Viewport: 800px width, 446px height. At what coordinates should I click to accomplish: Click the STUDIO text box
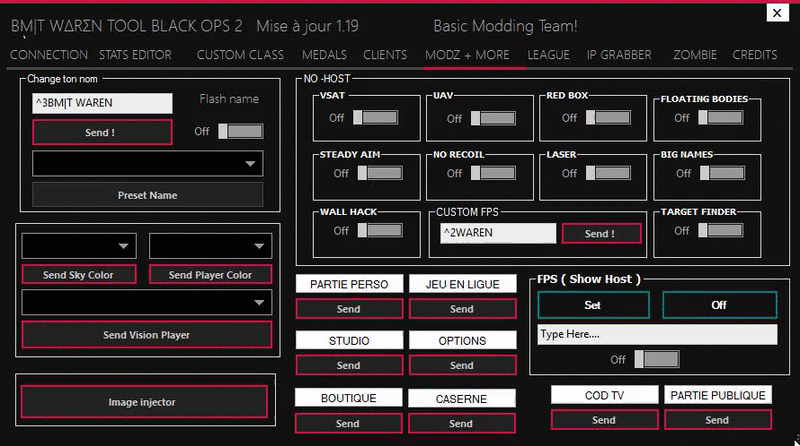tap(349, 340)
